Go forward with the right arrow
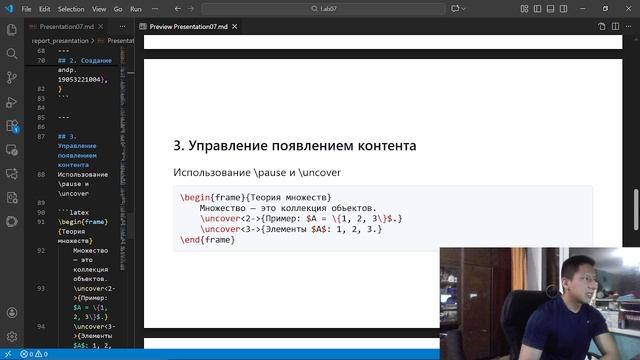This screenshot has width=640, height=360. 191,9
